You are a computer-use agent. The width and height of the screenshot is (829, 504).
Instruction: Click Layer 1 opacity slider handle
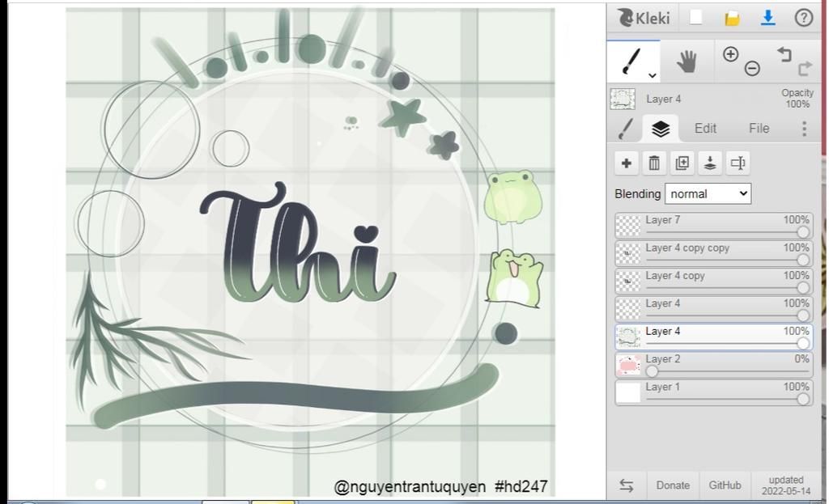click(x=803, y=399)
